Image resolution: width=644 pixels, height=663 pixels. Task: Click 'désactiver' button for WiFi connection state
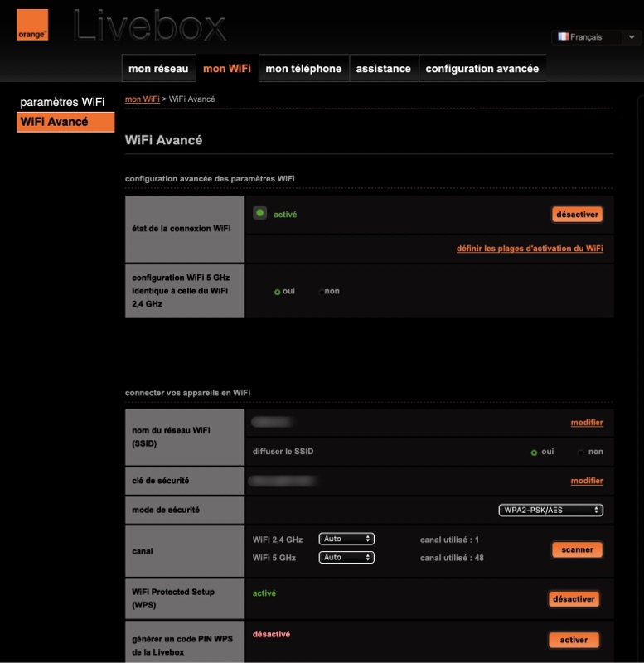coord(577,214)
